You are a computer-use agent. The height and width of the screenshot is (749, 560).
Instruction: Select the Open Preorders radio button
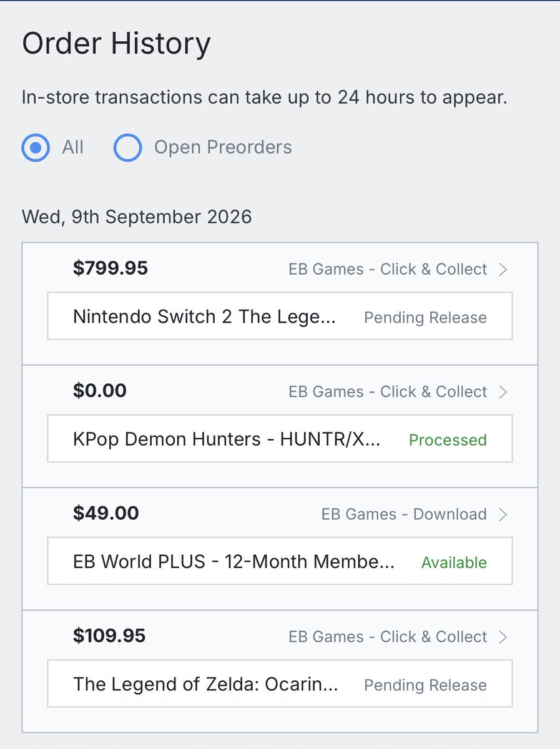[127, 148]
